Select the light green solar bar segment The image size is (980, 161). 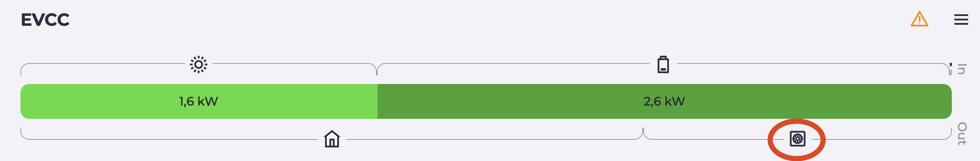[x=114, y=101]
